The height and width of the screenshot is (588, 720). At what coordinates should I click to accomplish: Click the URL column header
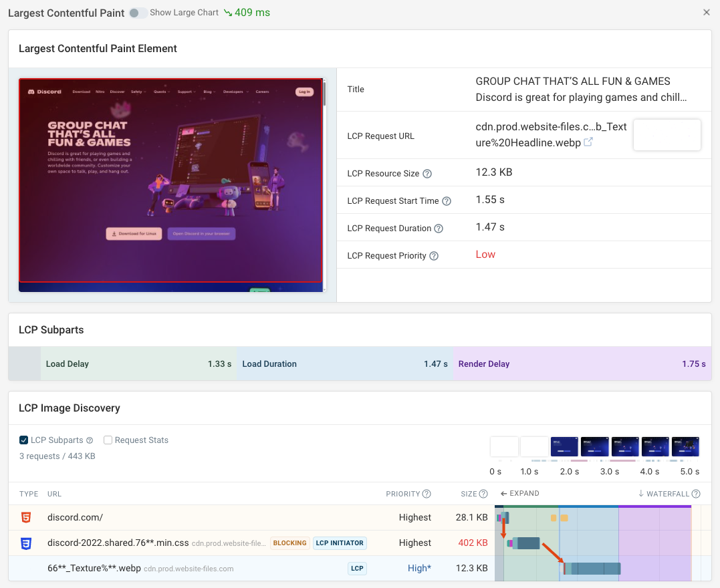point(54,494)
